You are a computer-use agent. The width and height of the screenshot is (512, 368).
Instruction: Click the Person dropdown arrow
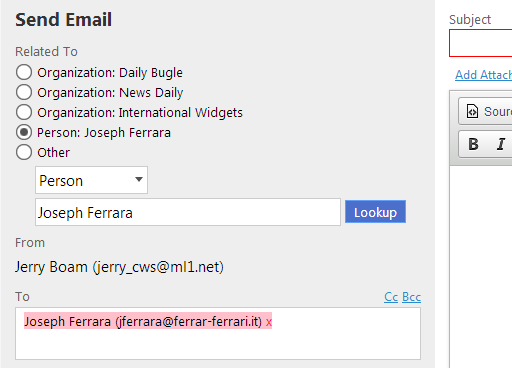pos(139,180)
